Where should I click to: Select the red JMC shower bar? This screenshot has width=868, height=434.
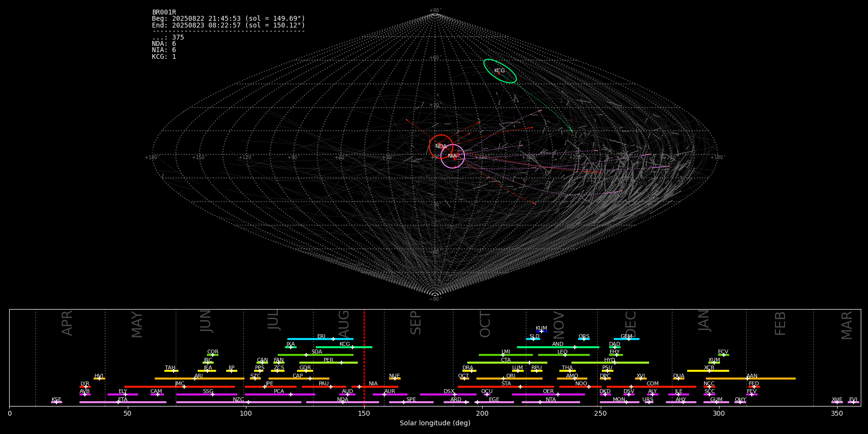[180, 386]
